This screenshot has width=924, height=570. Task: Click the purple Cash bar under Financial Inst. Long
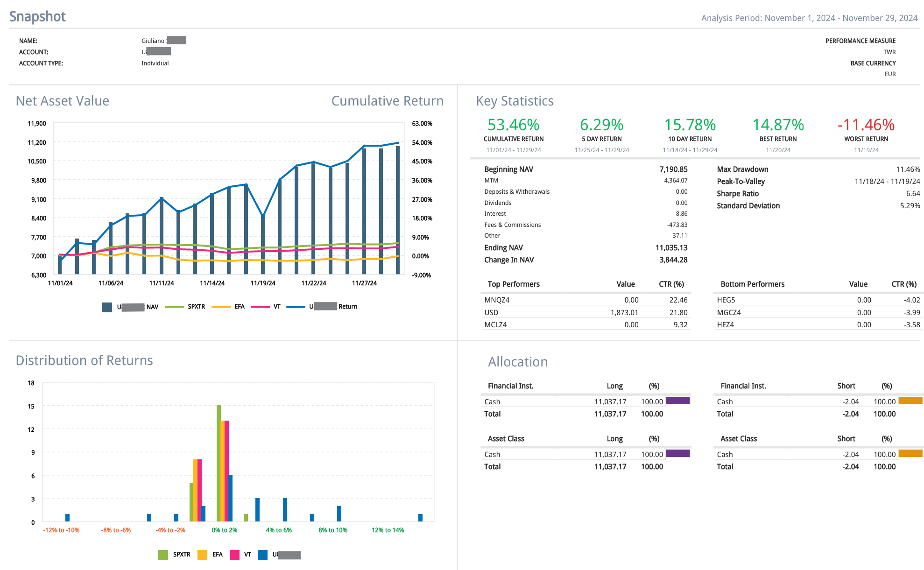(677, 401)
